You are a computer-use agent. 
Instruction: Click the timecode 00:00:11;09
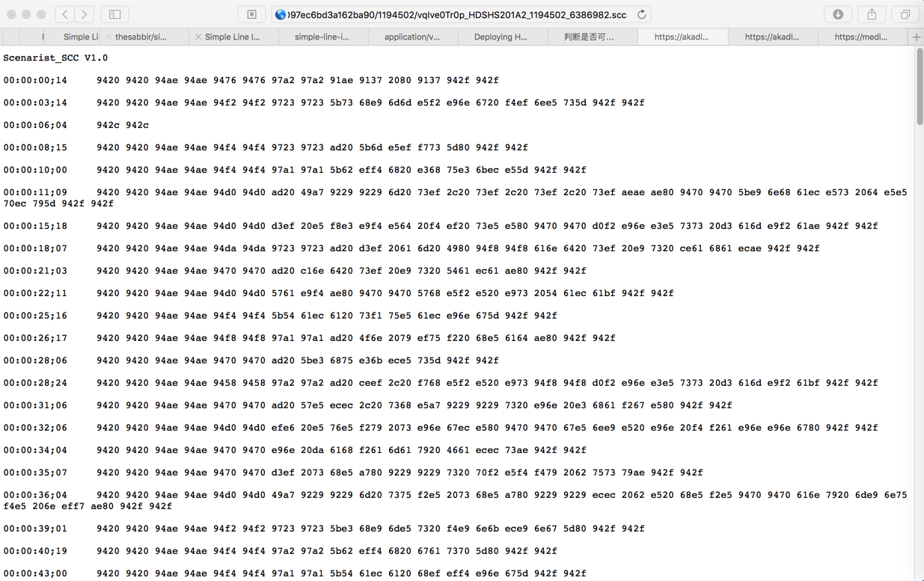pyautogui.click(x=35, y=192)
